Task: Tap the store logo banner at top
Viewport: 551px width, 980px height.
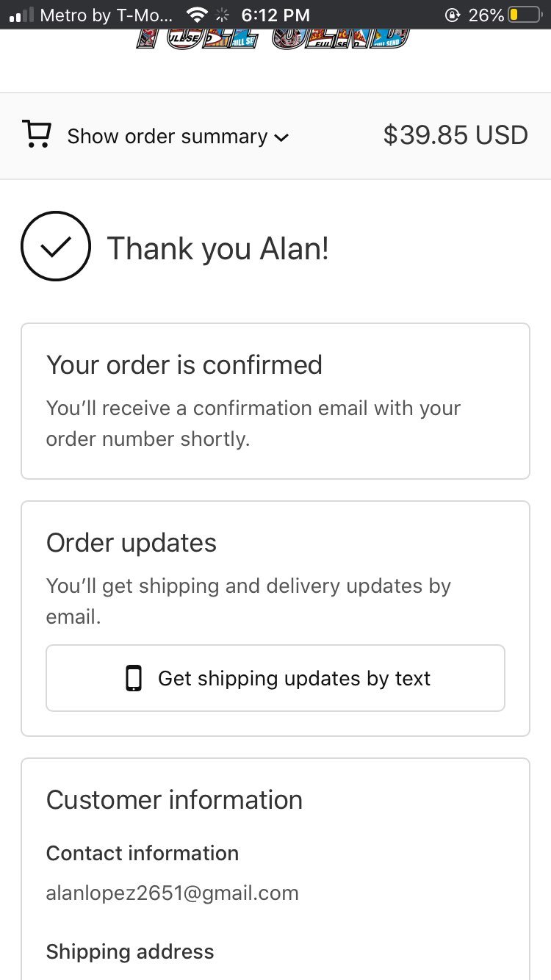Action: click(x=273, y=39)
